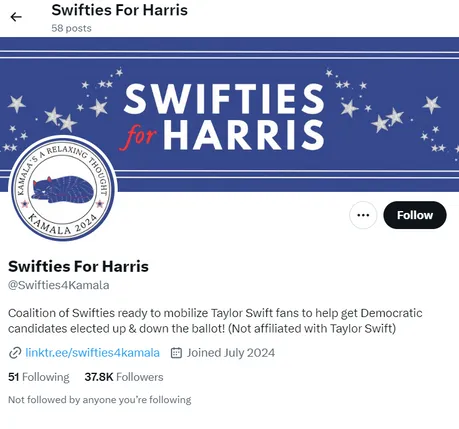Click the large star cluster on banner's right side
The image size is (459, 429).
point(388,120)
